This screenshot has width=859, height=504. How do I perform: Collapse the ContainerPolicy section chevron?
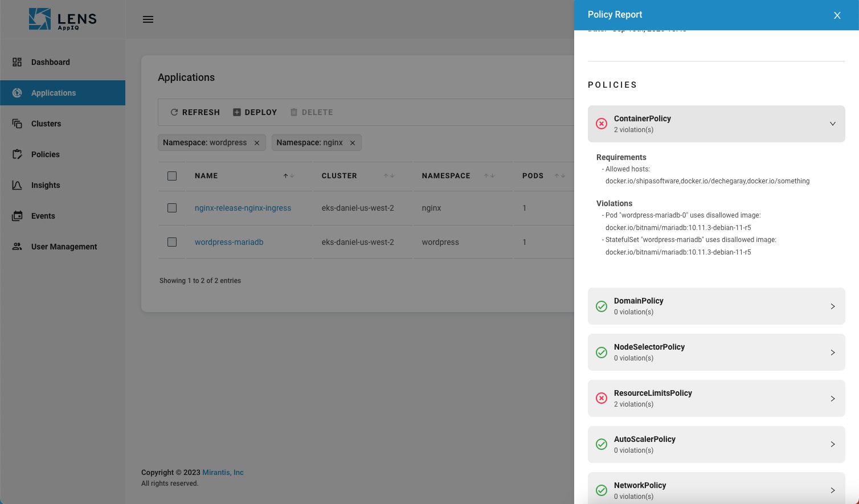833,124
